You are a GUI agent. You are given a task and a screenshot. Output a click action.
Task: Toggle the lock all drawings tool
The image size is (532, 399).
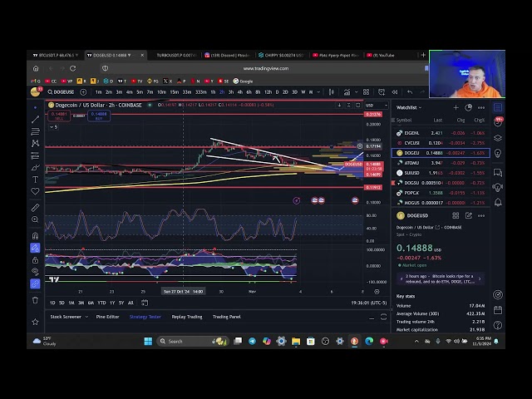(35, 259)
